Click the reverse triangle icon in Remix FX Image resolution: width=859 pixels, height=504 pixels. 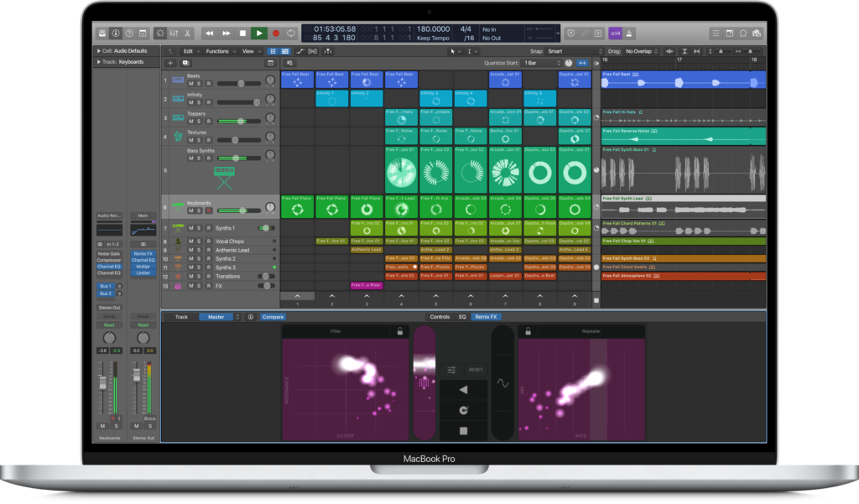(x=464, y=389)
